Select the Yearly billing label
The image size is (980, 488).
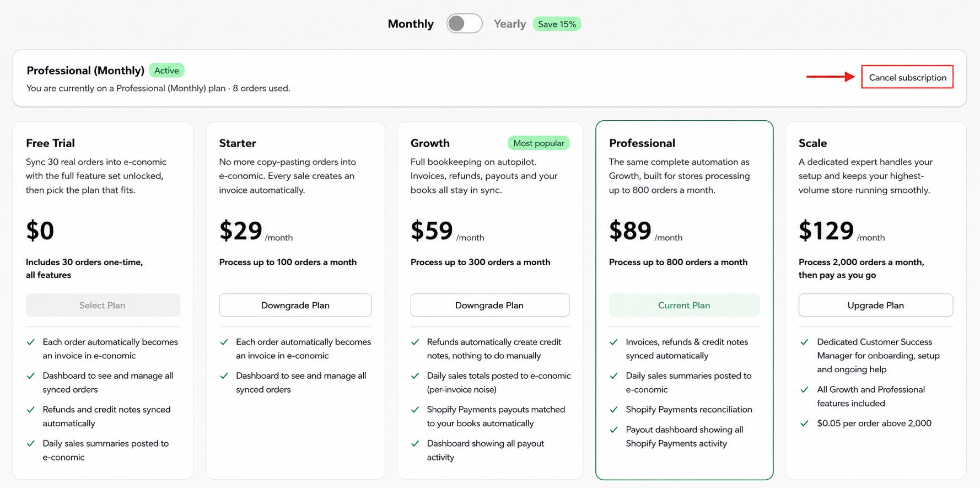coord(510,24)
